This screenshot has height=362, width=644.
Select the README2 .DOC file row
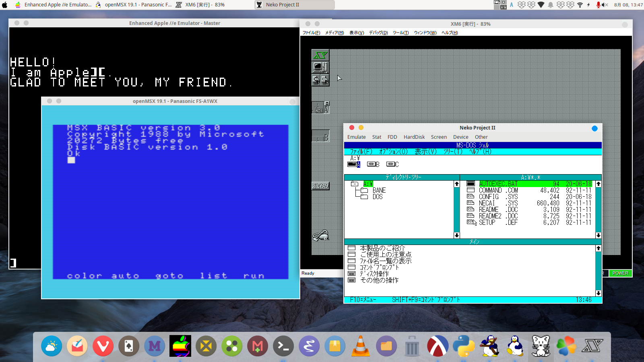529,216
